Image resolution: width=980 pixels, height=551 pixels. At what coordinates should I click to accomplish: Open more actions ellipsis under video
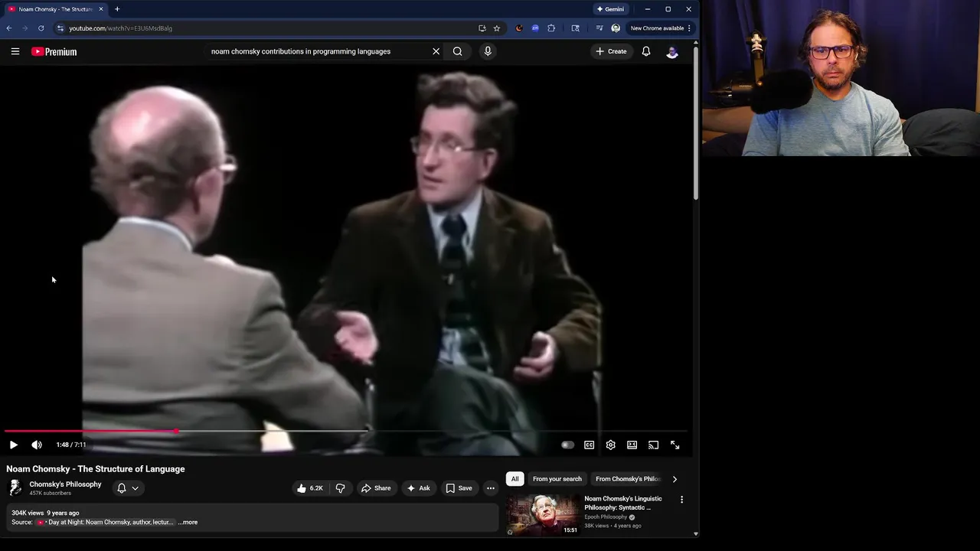click(x=491, y=488)
